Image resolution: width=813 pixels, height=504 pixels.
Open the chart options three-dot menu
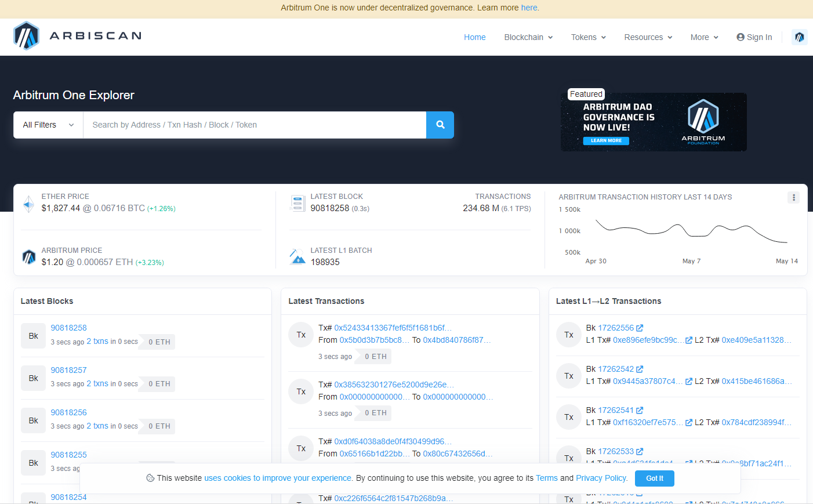coord(793,198)
